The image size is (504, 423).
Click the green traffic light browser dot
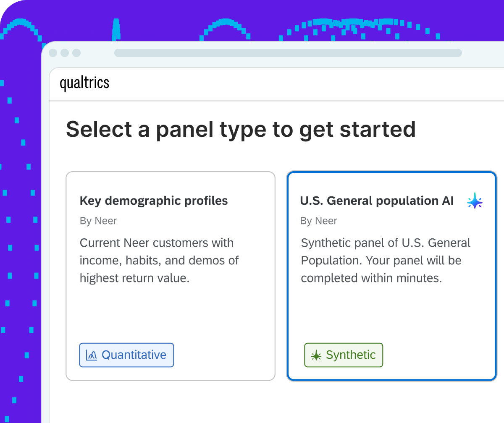(x=76, y=53)
